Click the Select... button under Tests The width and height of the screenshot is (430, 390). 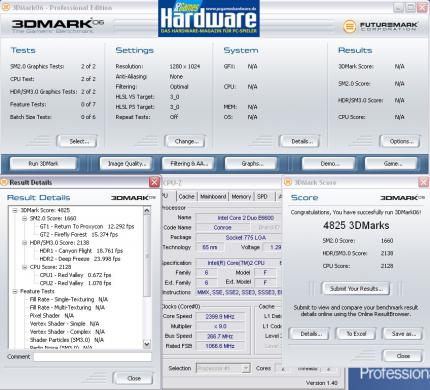click(77, 141)
